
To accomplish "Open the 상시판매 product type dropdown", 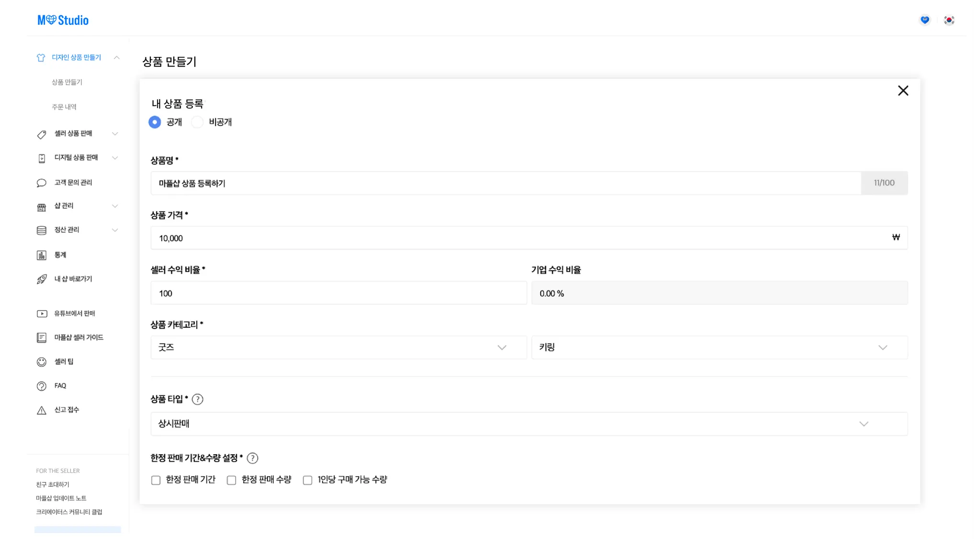I will 528,424.
